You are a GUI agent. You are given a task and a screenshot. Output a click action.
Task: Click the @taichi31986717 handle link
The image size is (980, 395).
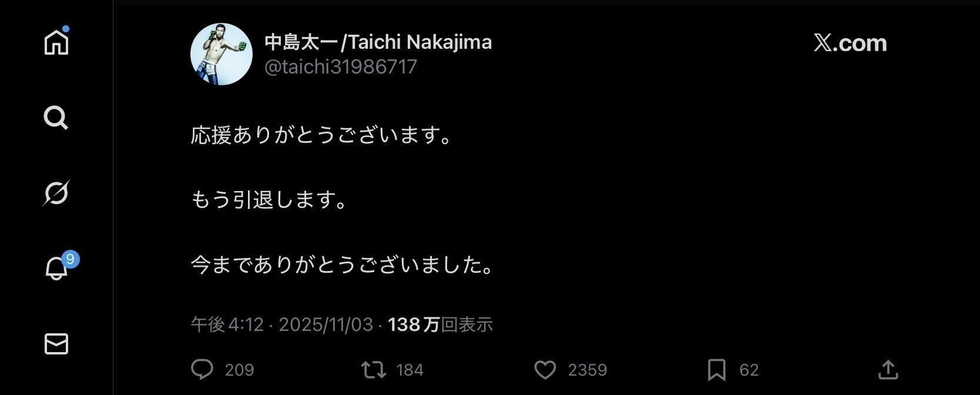338,67
